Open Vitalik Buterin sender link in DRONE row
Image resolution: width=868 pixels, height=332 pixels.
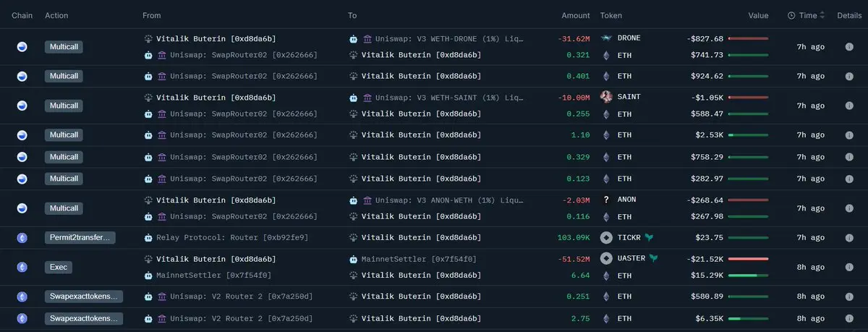[x=216, y=38]
